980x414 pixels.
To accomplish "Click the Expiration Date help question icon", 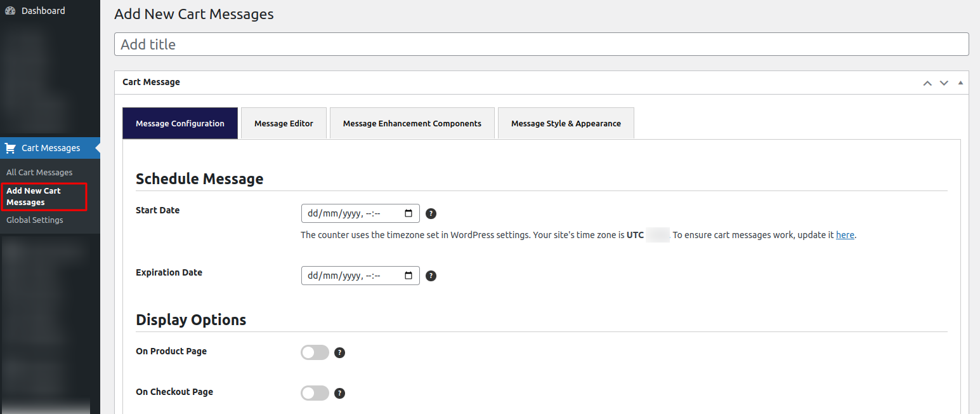I will click(x=431, y=276).
